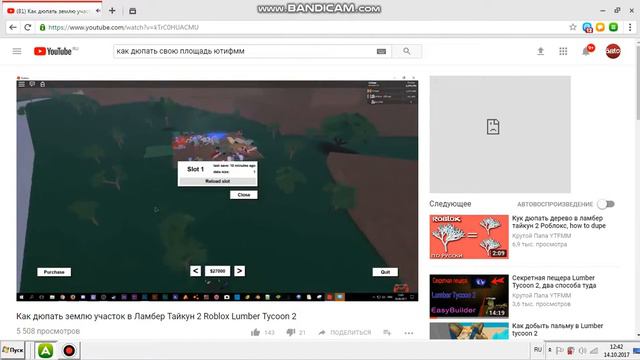Click Reload slot in the Slot 1 dialog
The width and height of the screenshot is (640, 360).
(x=218, y=181)
